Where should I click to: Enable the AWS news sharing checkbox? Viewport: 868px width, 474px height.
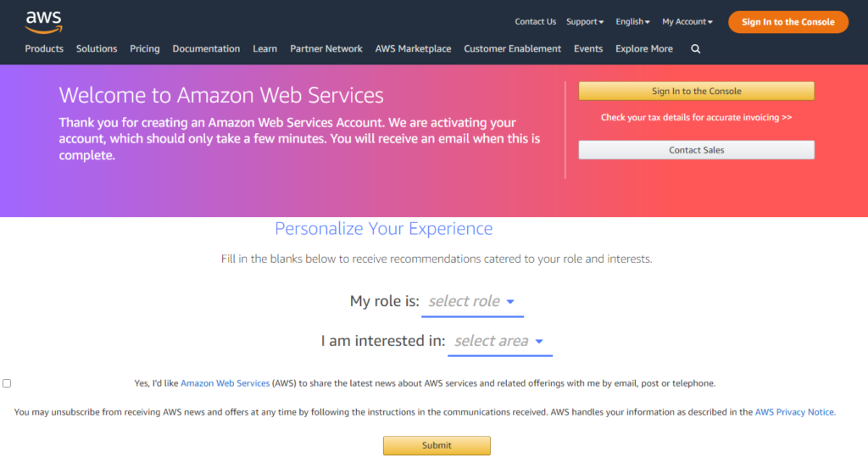point(7,383)
